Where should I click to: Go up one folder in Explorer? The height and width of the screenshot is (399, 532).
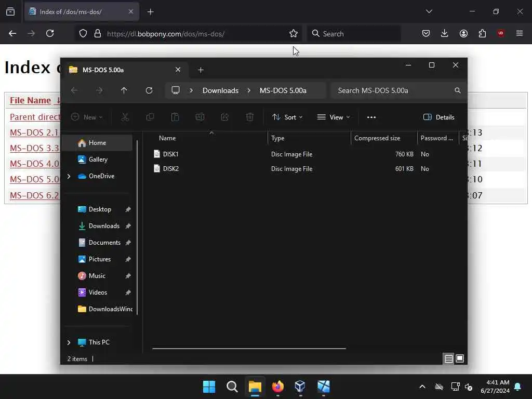pos(124,90)
